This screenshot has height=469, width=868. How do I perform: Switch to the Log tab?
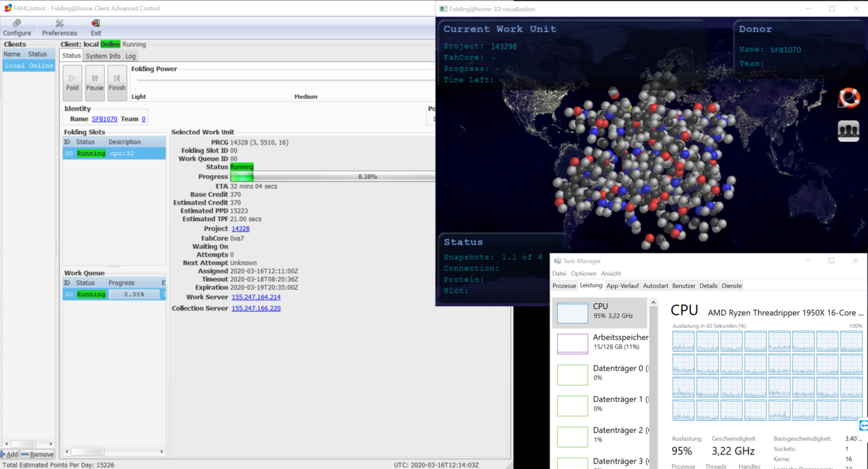point(130,56)
